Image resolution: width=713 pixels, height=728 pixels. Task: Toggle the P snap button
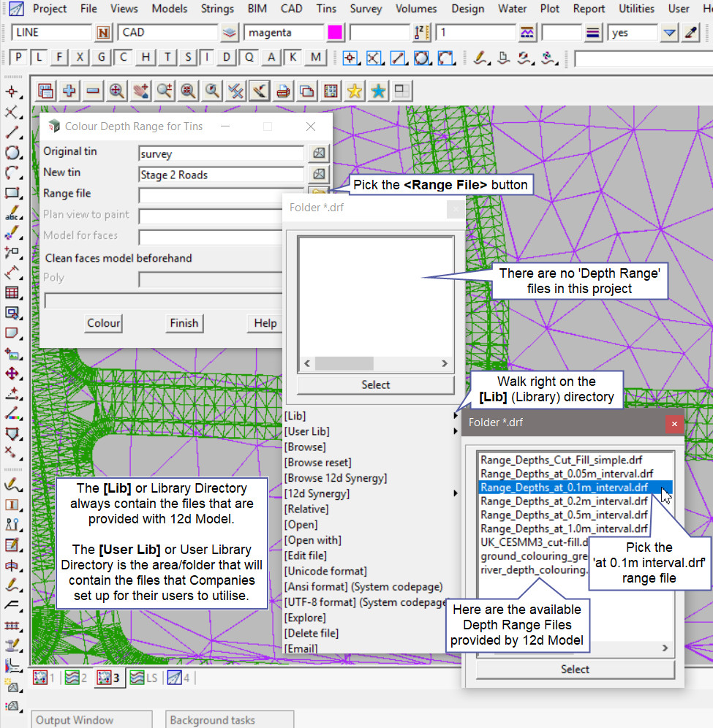coord(18,58)
